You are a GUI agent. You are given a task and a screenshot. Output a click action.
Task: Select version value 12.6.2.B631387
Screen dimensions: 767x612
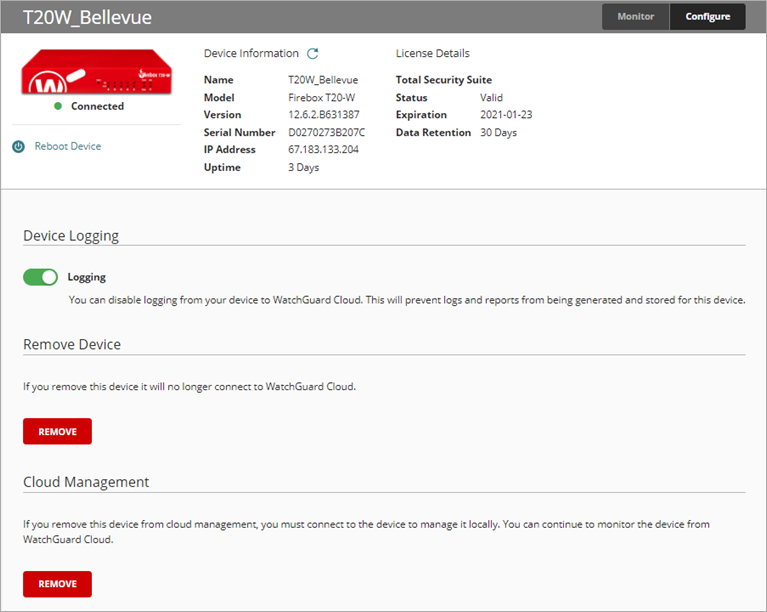click(x=324, y=114)
